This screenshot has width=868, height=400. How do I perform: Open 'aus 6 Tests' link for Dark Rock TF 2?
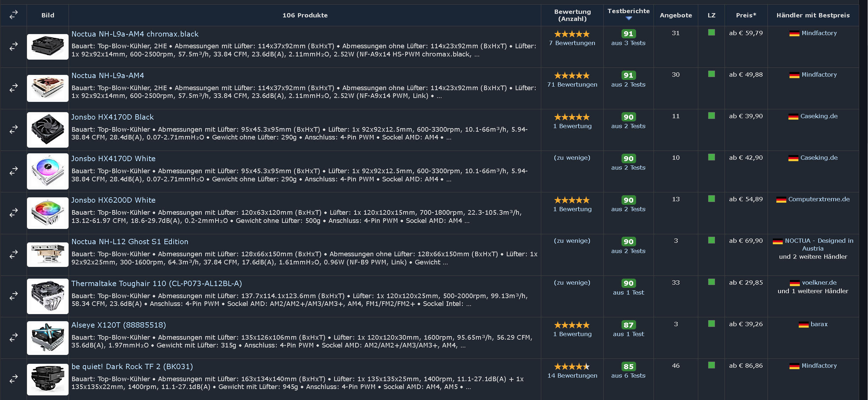coord(628,376)
